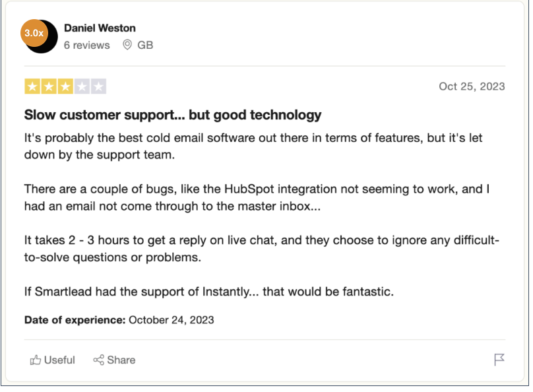Click the Date of experience line
The height and width of the screenshot is (392, 533).
(x=119, y=320)
